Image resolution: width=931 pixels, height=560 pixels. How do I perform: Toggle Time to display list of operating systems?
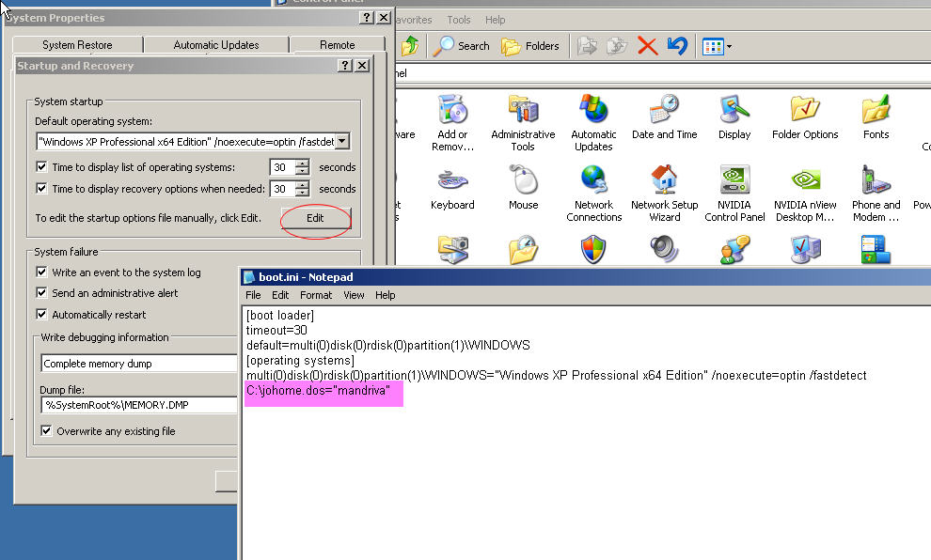41,166
